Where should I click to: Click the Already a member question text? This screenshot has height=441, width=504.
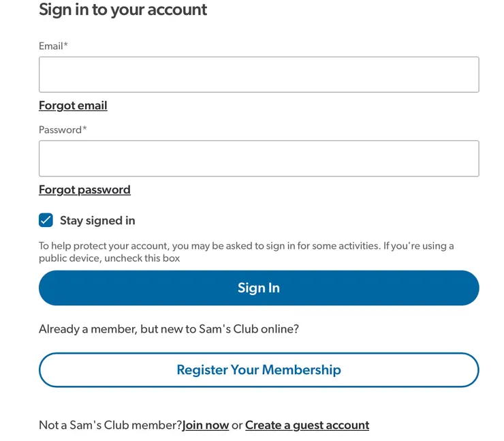(x=169, y=329)
